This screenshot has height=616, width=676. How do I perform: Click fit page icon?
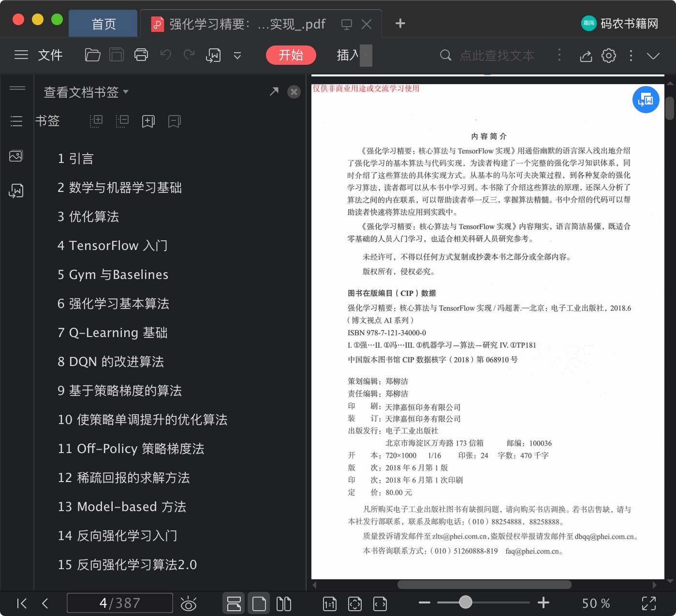tap(355, 604)
